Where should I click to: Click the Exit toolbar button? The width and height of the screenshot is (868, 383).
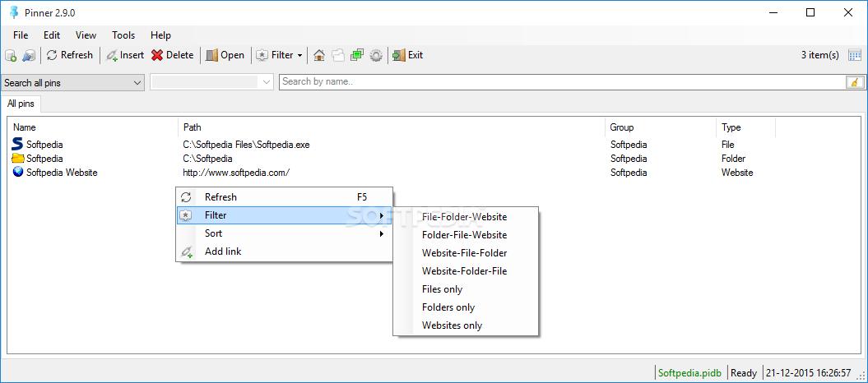(x=408, y=55)
